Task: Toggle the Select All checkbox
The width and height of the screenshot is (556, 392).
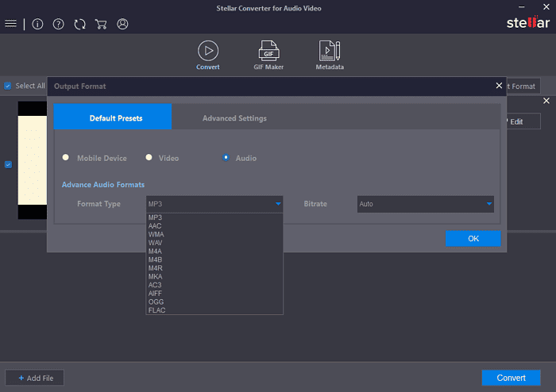Action: click(x=8, y=86)
